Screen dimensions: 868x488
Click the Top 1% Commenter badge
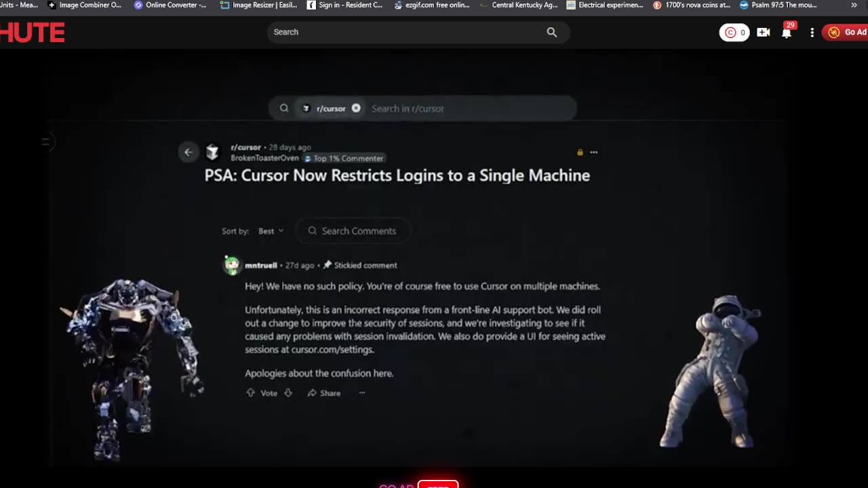point(344,158)
